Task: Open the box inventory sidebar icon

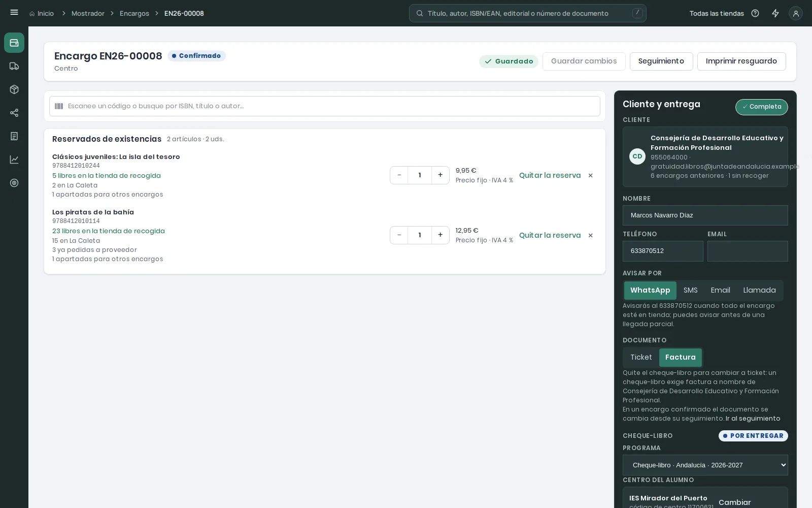Action: (14, 89)
